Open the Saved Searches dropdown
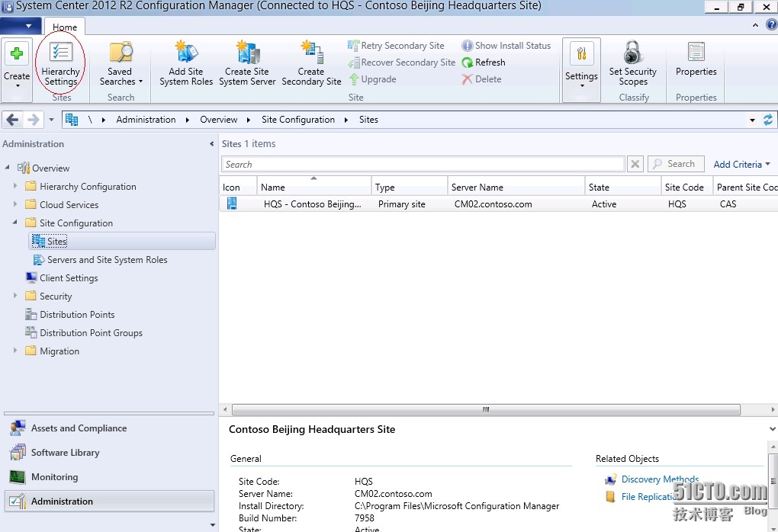Image resolution: width=778 pixels, height=532 pixels. pyautogui.click(x=121, y=64)
